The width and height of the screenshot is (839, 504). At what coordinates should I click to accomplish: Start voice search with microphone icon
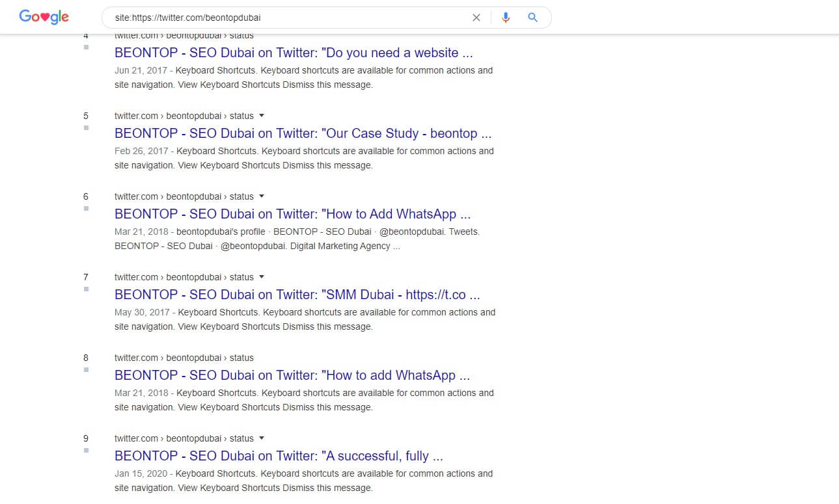[506, 18]
